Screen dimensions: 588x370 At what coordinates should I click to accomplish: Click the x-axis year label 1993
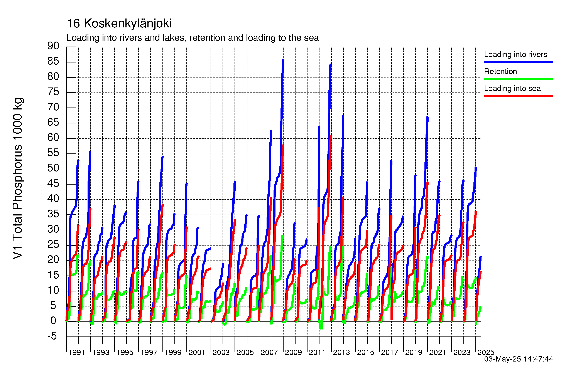point(101,352)
